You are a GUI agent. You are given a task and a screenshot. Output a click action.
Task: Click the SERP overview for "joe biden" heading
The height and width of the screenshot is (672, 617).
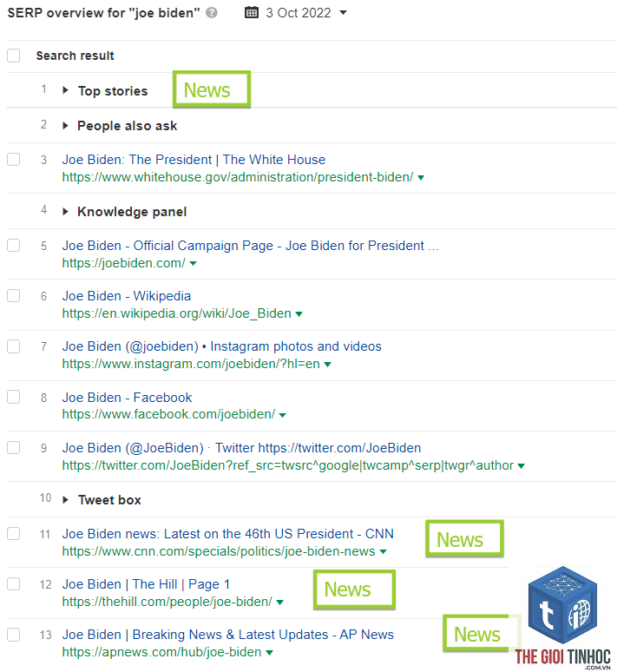tap(103, 13)
